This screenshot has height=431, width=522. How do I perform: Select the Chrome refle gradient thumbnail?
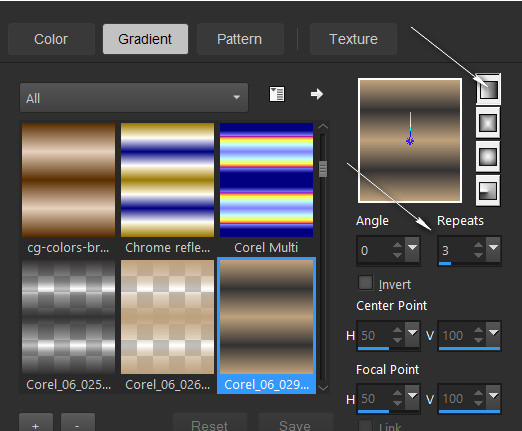coord(167,180)
